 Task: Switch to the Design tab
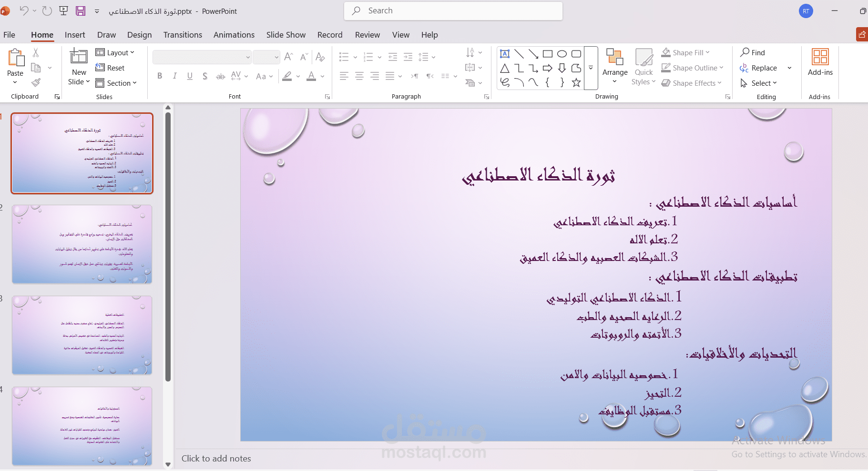(x=139, y=35)
